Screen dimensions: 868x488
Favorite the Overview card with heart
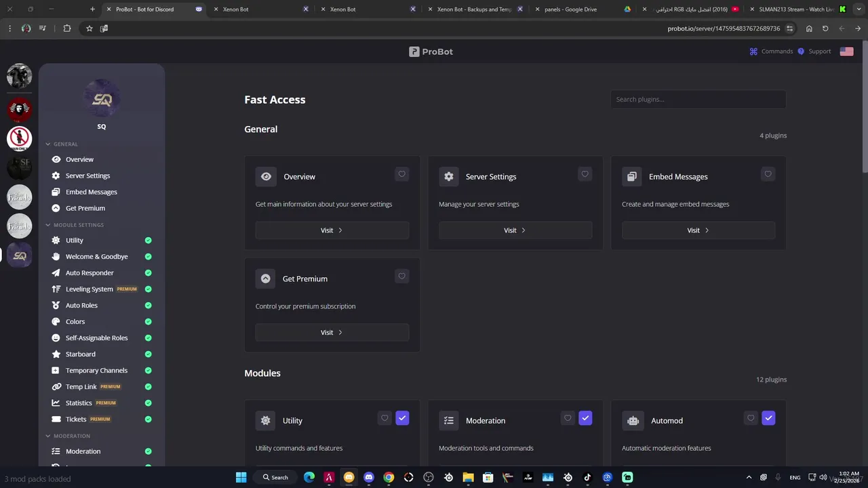pyautogui.click(x=401, y=174)
